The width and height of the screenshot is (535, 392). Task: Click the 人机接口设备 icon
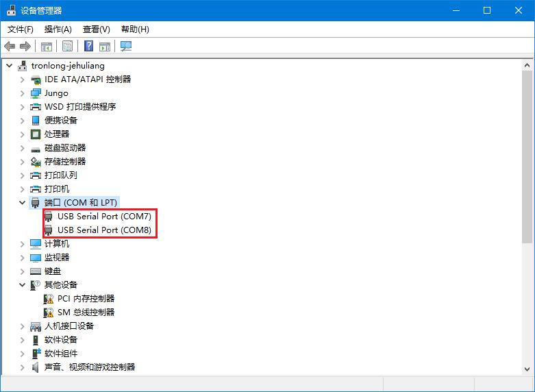[36, 326]
